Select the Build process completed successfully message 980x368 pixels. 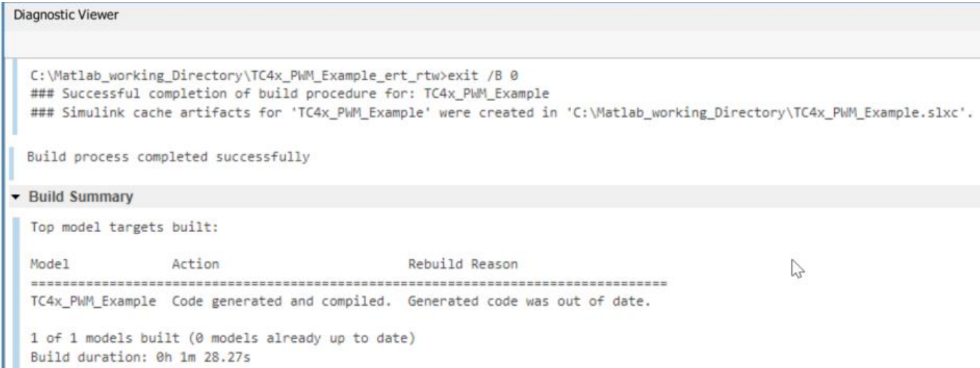pos(169,157)
